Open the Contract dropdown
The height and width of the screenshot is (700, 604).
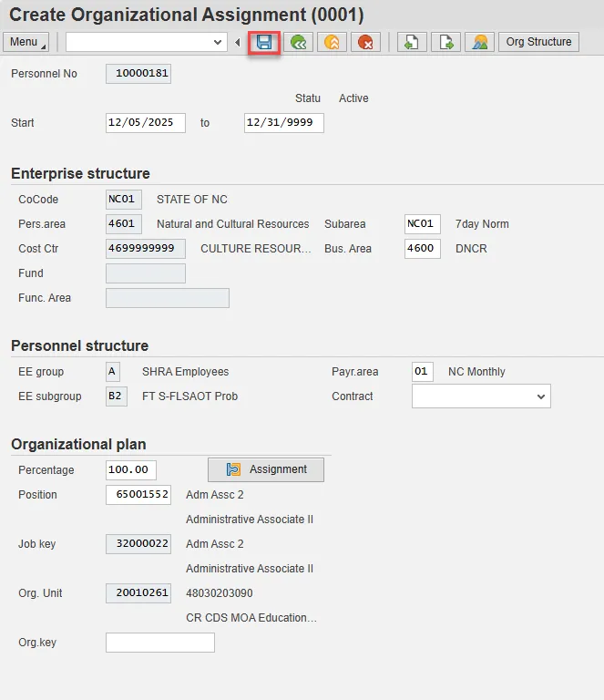point(541,396)
